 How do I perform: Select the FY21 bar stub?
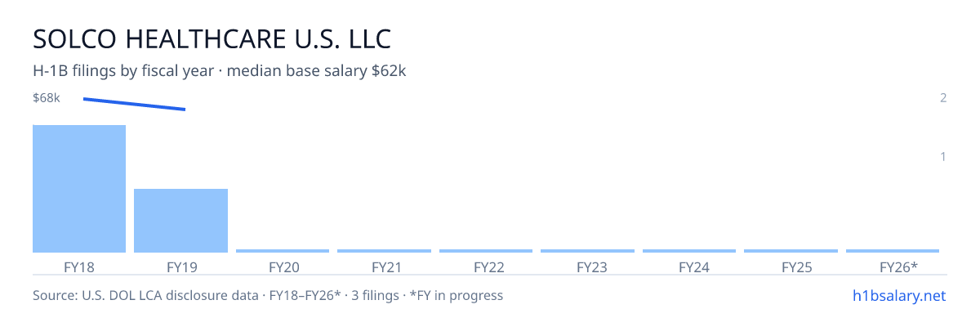click(x=384, y=251)
